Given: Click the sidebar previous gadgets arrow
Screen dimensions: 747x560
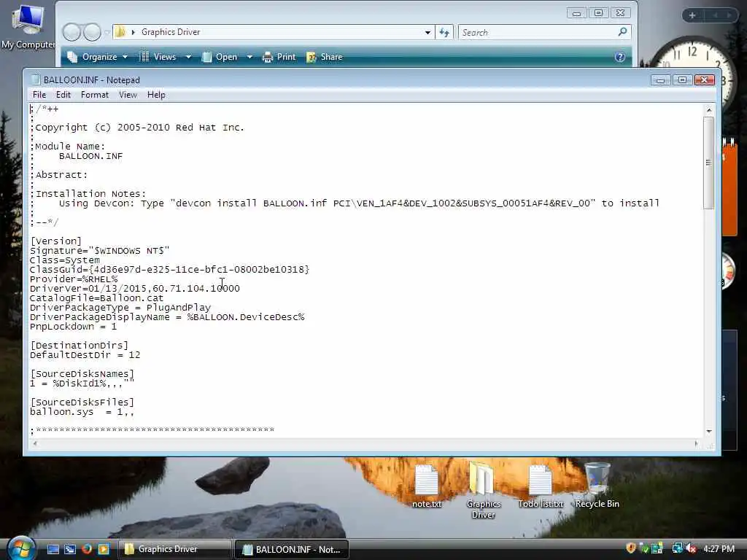Looking at the screenshot, I should [x=716, y=15].
